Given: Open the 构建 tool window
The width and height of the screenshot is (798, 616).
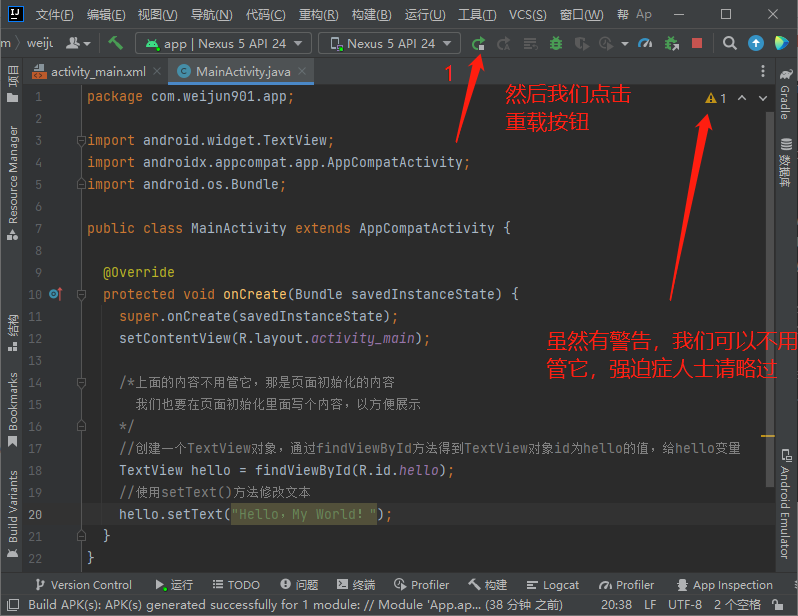Looking at the screenshot, I should tap(488, 585).
